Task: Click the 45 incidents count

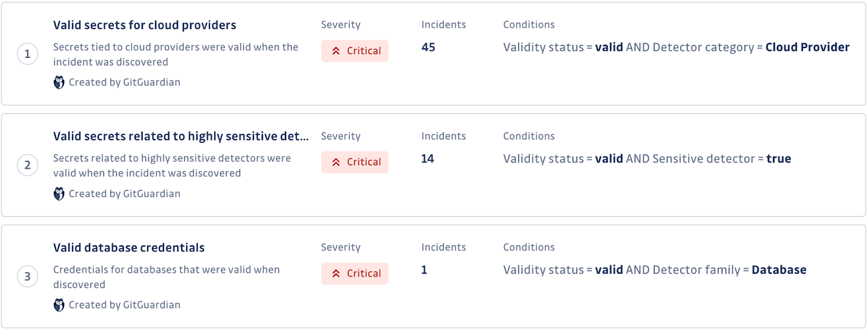Action: [428, 47]
